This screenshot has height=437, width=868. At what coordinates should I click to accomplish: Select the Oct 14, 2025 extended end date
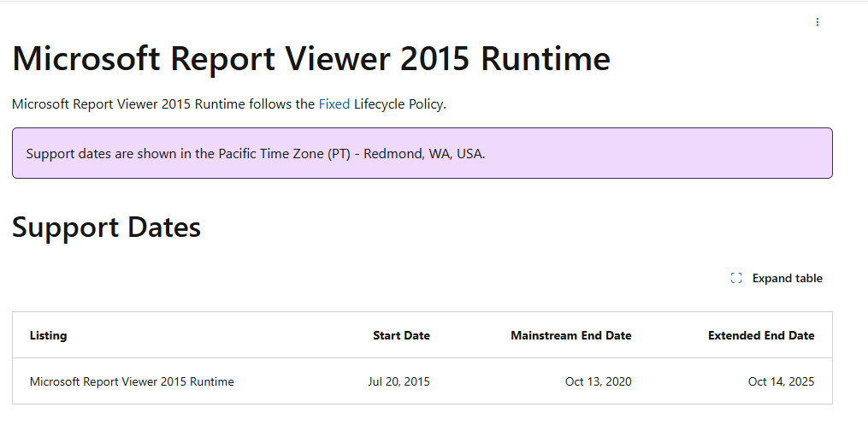click(781, 381)
